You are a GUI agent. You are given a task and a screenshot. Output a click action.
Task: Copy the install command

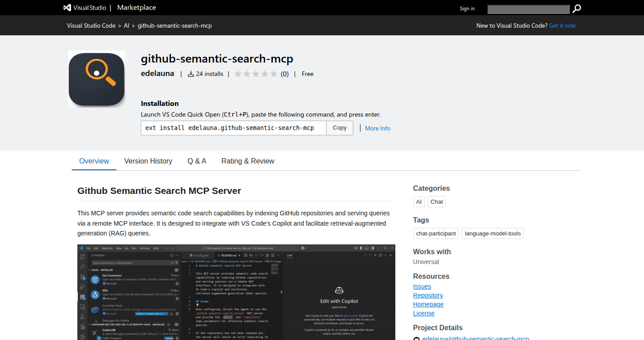tap(340, 128)
